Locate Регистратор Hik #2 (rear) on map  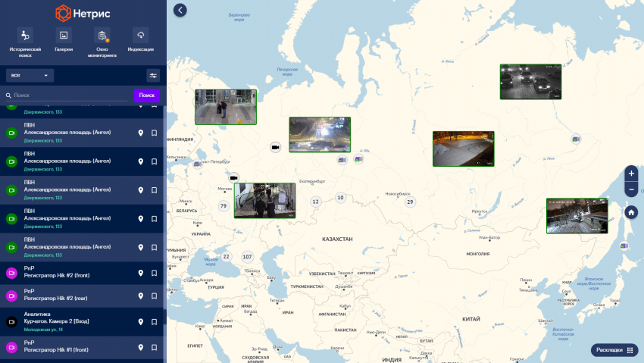coord(140,296)
